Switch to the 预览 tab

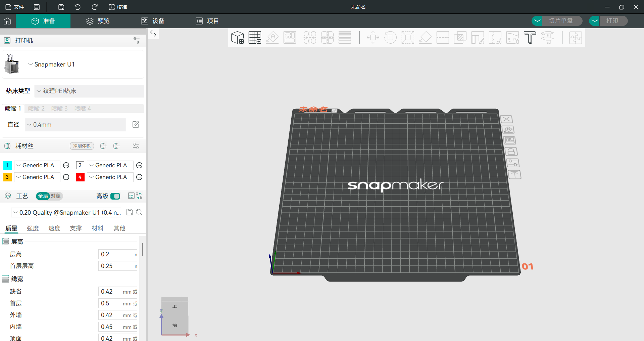coord(98,21)
